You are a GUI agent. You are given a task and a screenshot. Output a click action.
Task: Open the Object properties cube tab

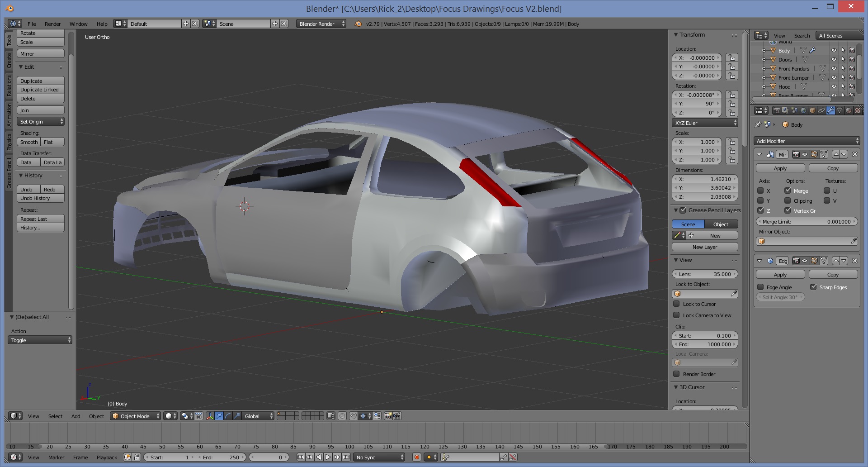(x=812, y=110)
